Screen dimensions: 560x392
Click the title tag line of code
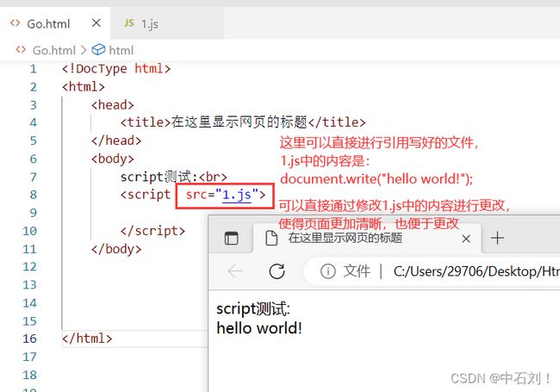(x=243, y=122)
